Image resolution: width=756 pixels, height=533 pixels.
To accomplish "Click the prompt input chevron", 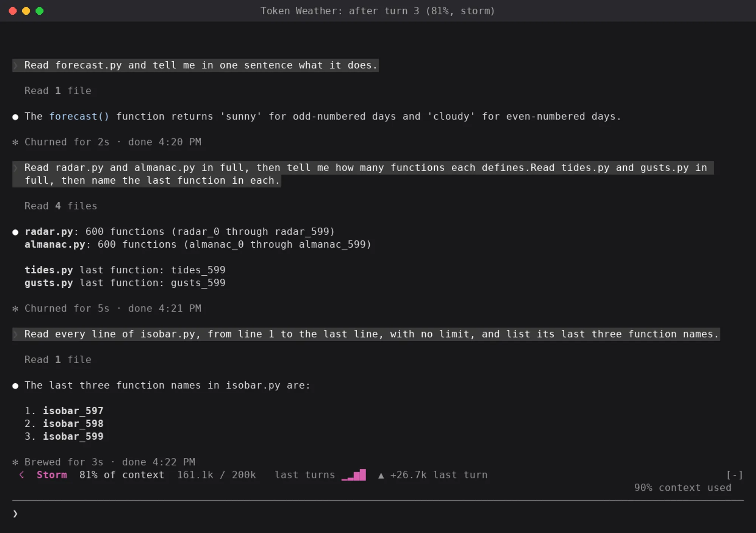I will click(15, 513).
